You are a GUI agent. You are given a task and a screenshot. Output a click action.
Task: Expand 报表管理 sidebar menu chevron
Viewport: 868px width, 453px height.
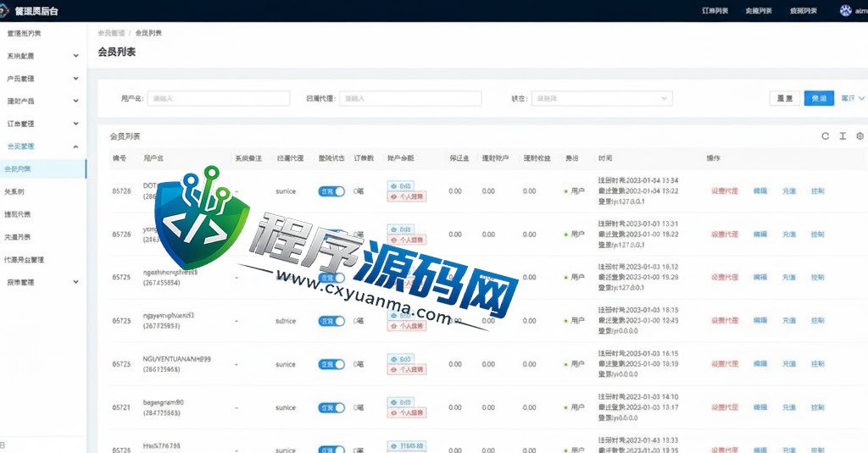click(75, 282)
